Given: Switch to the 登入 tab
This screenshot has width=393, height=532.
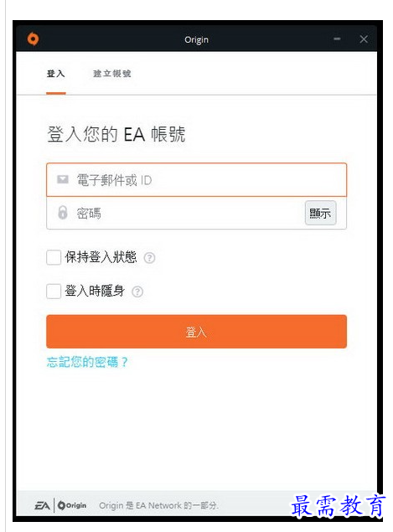Looking at the screenshot, I should (56, 74).
